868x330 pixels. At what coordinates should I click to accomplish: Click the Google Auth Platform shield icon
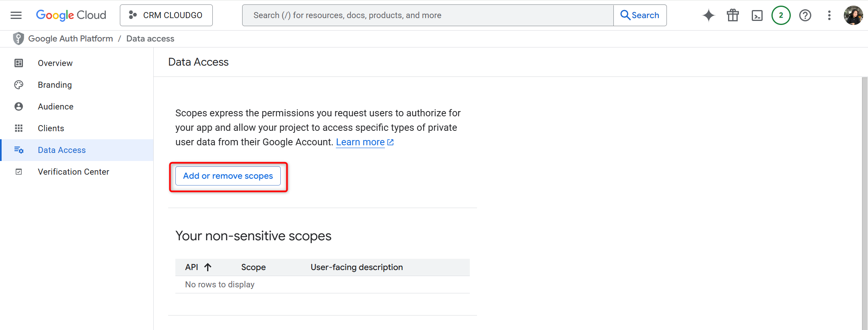coord(18,39)
